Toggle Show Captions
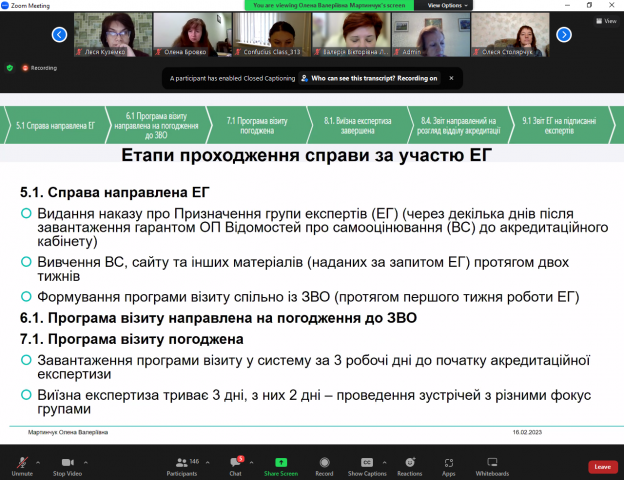 tap(367, 464)
